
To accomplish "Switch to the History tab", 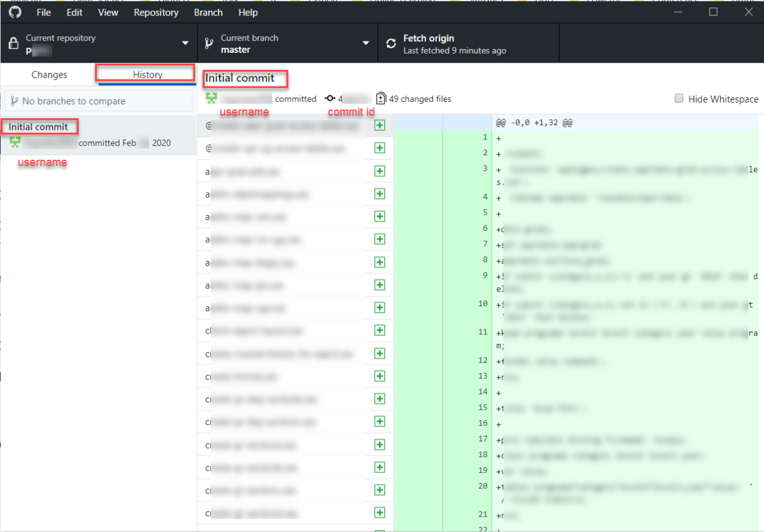I will pyautogui.click(x=148, y=74).
